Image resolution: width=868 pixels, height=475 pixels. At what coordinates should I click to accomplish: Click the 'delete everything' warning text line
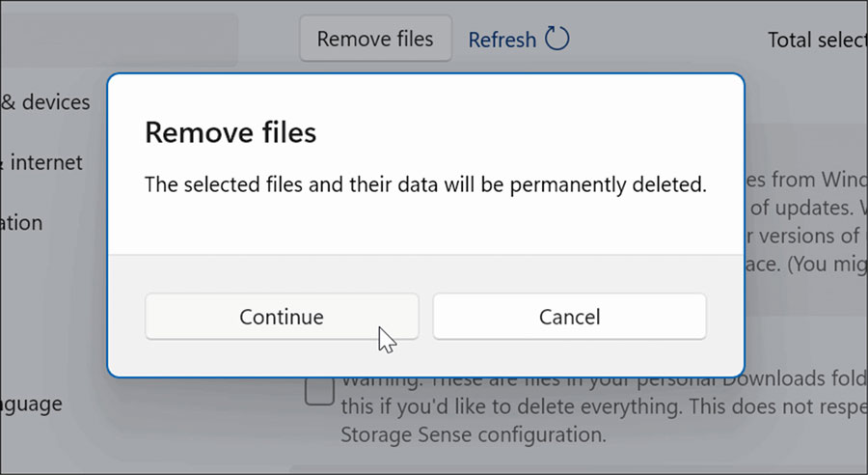coord(604,406)
